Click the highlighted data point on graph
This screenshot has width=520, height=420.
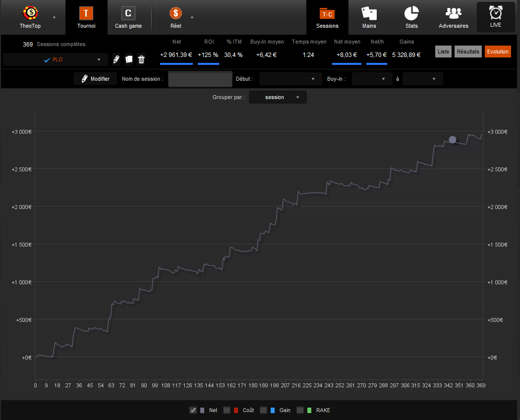(453, 140)
